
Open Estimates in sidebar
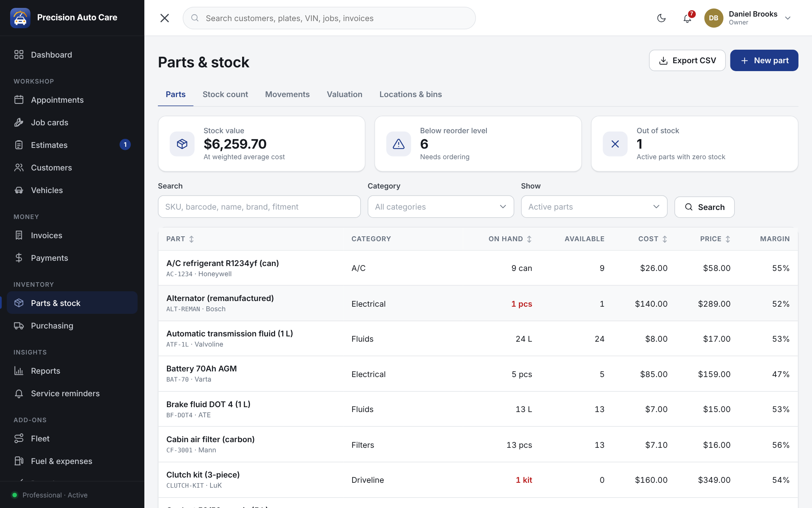pos(72,145)
